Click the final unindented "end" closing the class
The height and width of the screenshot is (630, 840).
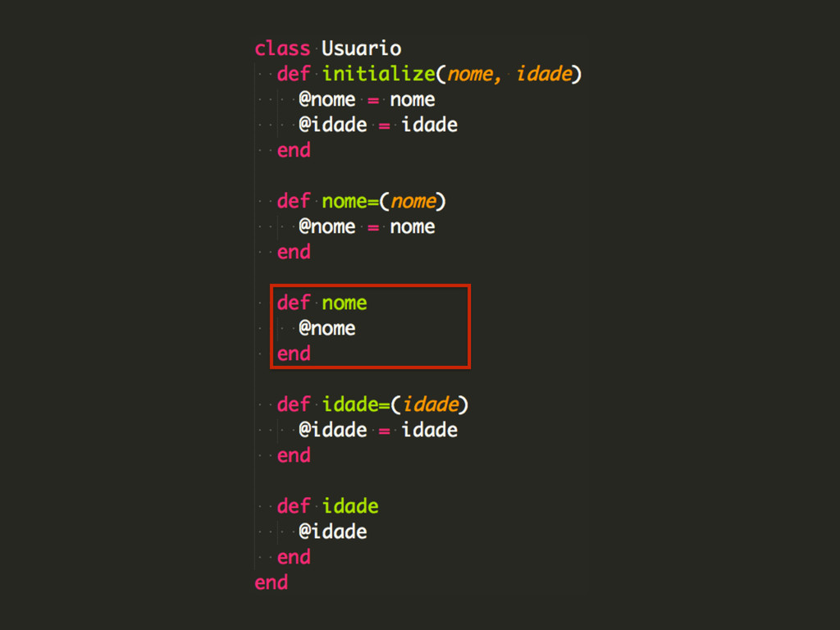pos(271,583)
